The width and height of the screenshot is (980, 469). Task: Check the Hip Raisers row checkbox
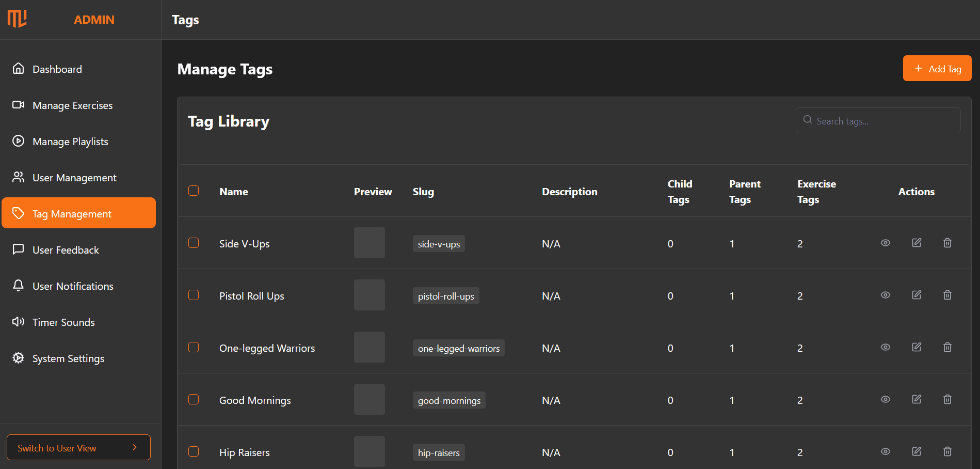[194, 451]
